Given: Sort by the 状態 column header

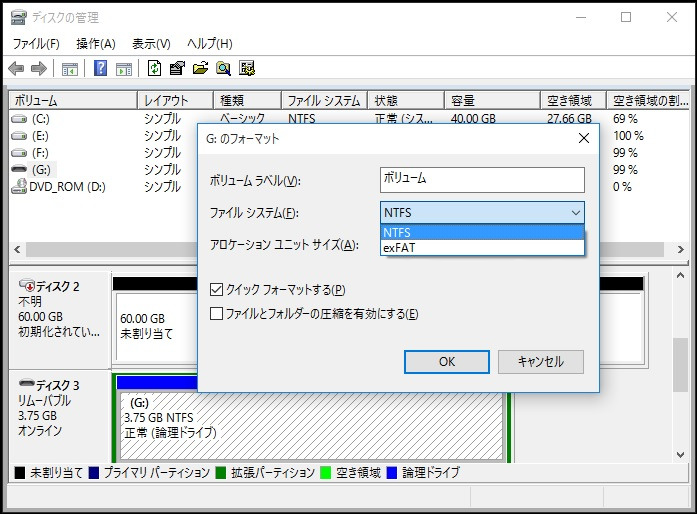Looking at the screenshot, I should click(406, 100).
